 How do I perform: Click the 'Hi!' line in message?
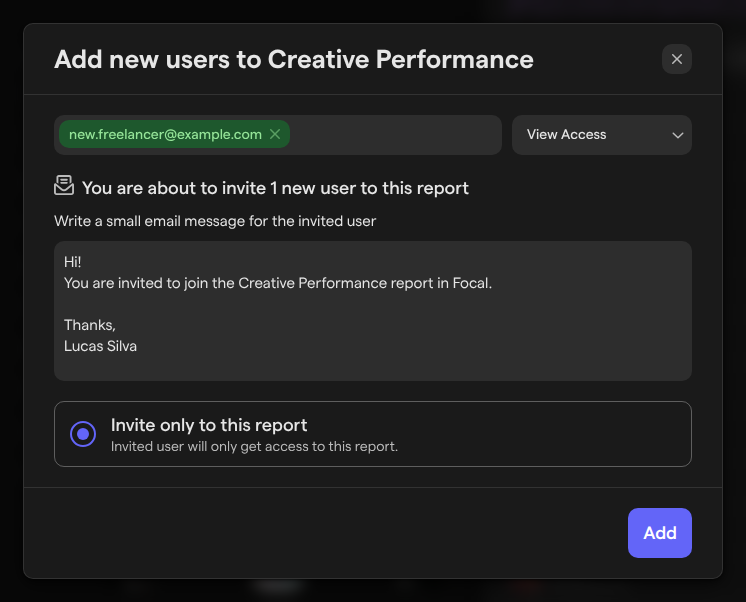[x=73, y=262]
